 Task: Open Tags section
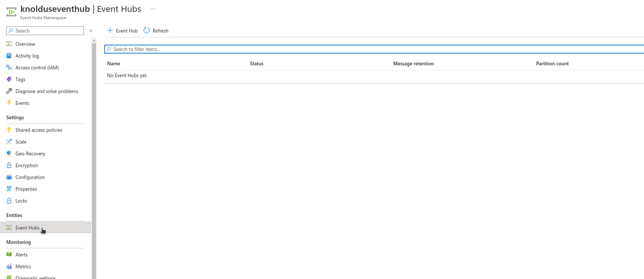20,79
